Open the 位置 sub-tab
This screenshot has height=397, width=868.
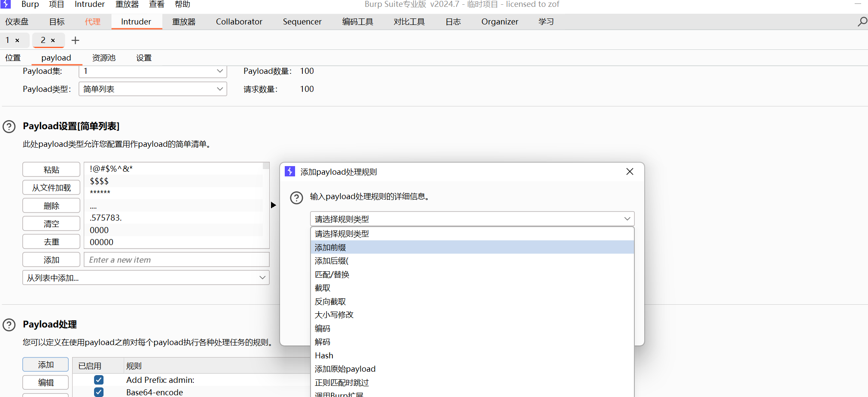pyautogui.click(x=13, y=58)
